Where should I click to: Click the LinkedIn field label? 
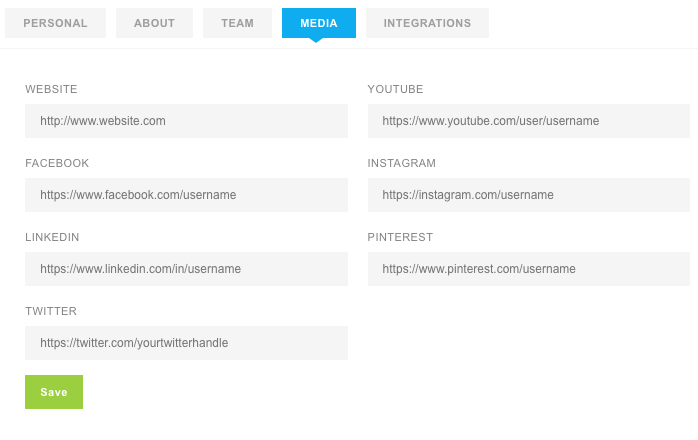tap(52, 237)
